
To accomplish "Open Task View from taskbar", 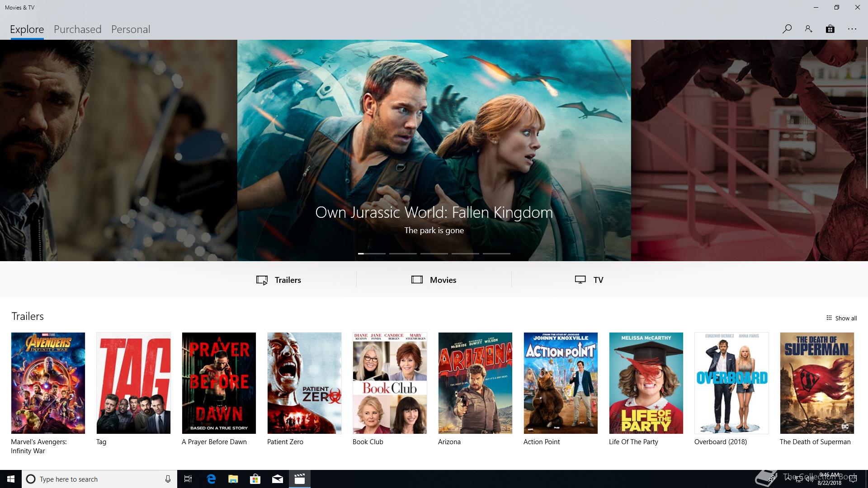I will coord(188,479).
